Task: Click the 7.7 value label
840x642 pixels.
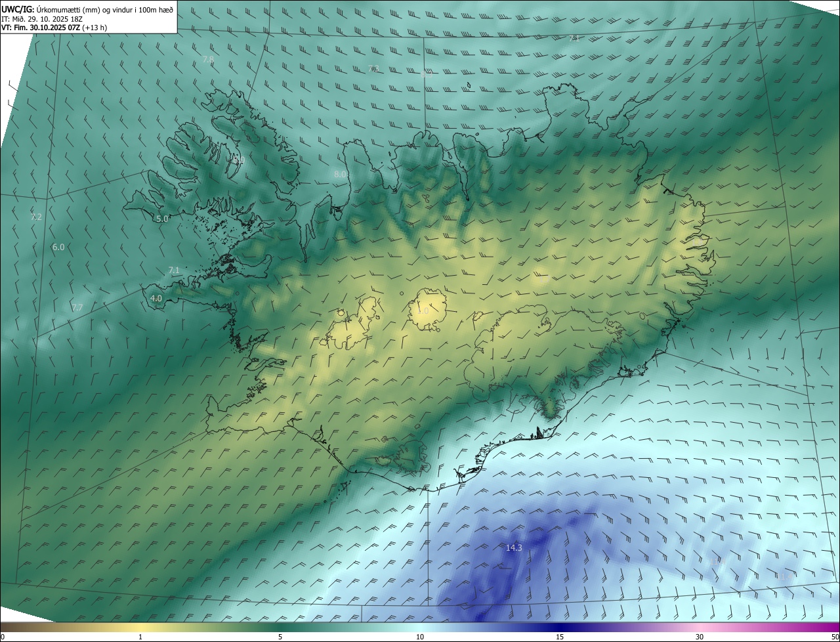Action: (77, 307)
